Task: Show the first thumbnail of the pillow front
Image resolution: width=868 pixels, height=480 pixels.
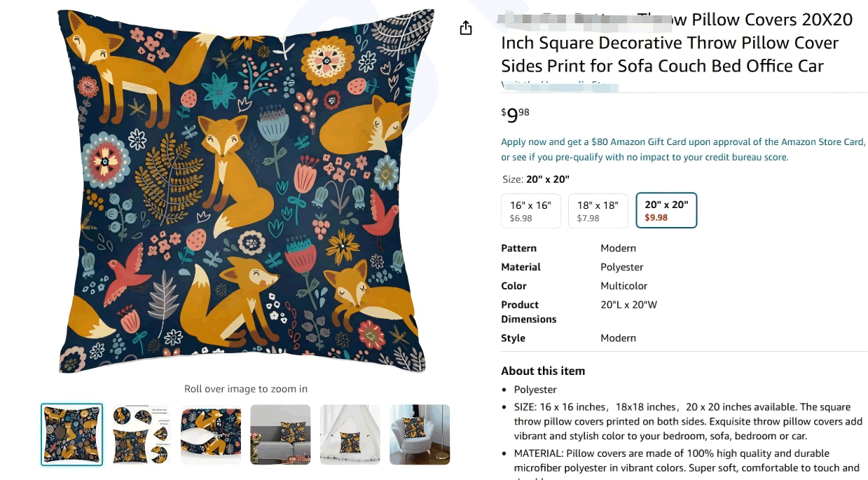Action: [72, 434]
